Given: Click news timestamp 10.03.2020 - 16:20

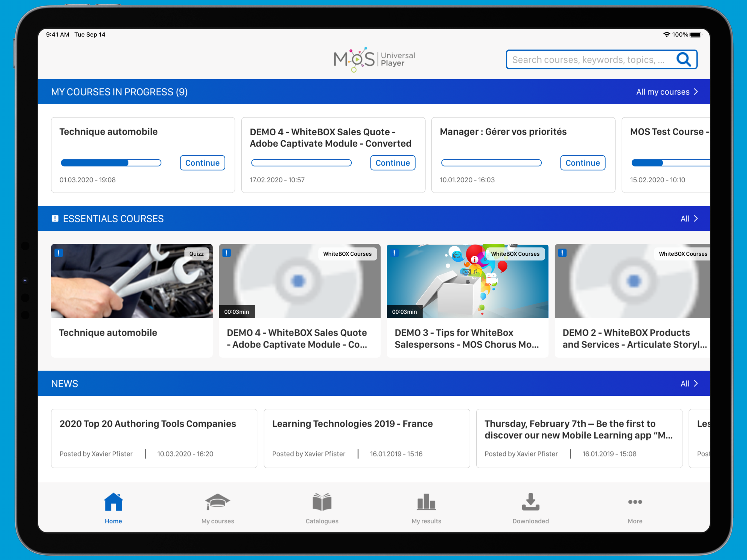Looking at the screenshot, I should [x=185, y=454].
